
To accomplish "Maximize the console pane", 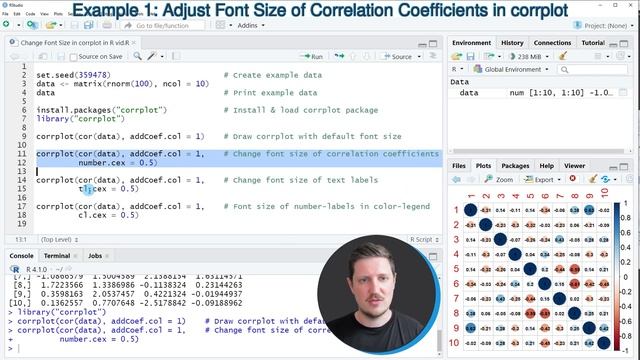I will point(433,256).
